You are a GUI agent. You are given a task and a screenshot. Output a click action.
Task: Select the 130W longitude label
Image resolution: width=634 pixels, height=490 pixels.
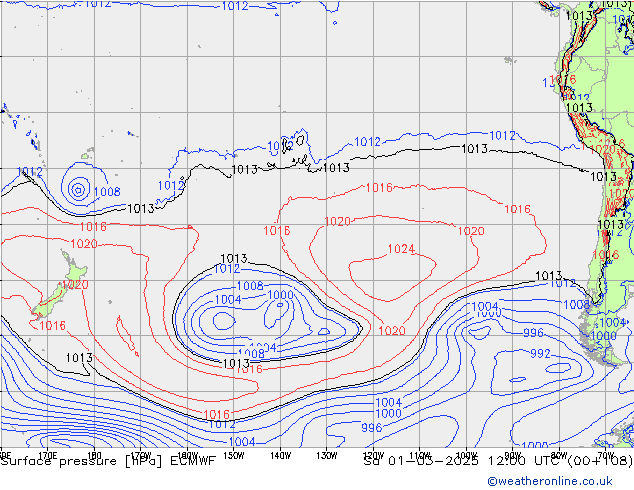tap(327, 456)
